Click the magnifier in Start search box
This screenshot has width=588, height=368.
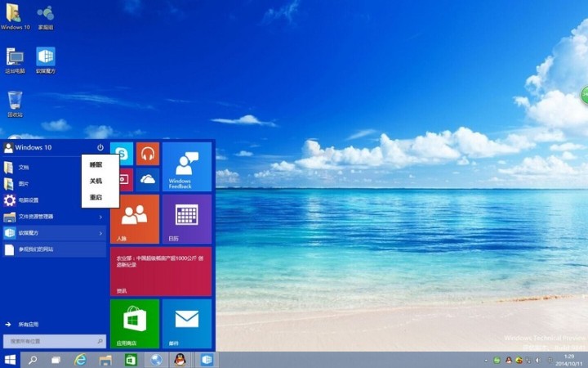[100, 341]
